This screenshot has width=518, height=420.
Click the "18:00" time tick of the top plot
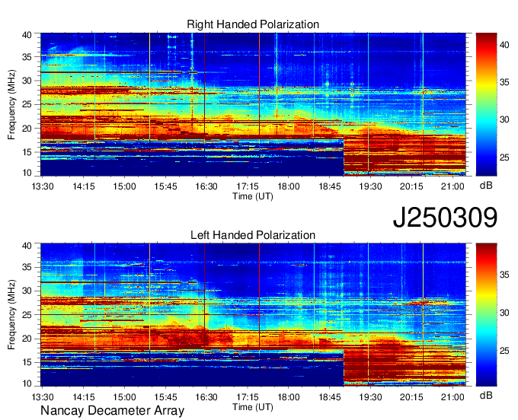tap(289, 186)
